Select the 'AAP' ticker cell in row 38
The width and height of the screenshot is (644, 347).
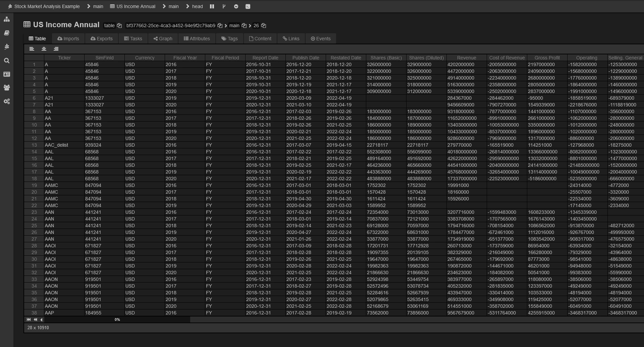(x=64, y=313)
